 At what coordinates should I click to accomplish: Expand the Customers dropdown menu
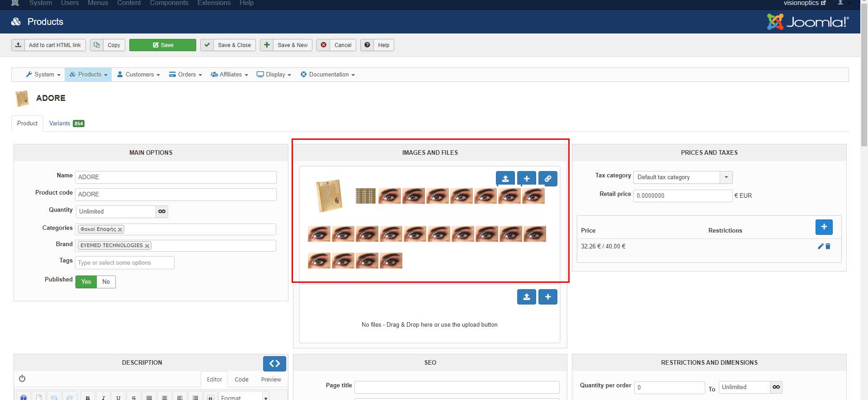click(x=138, y=75)
